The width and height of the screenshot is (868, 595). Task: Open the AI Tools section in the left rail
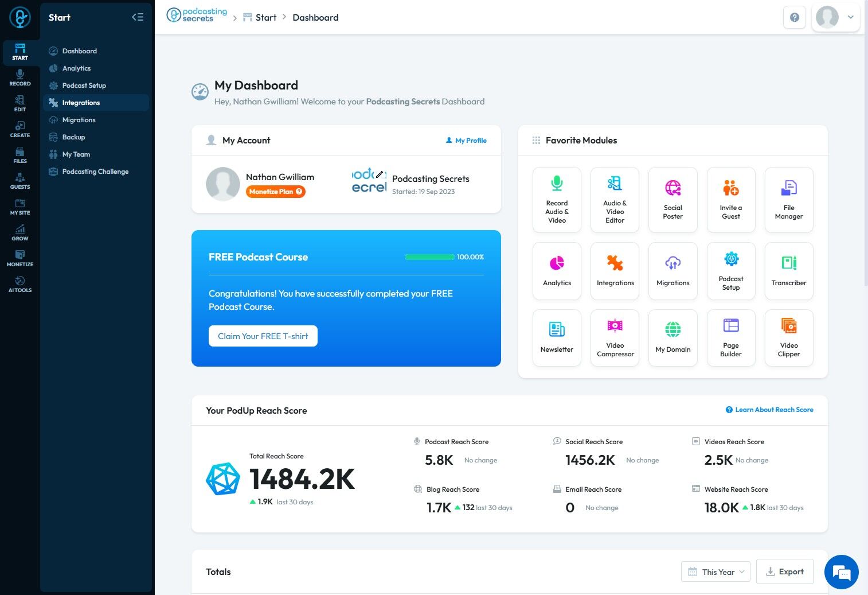click(x=20, y=285)
